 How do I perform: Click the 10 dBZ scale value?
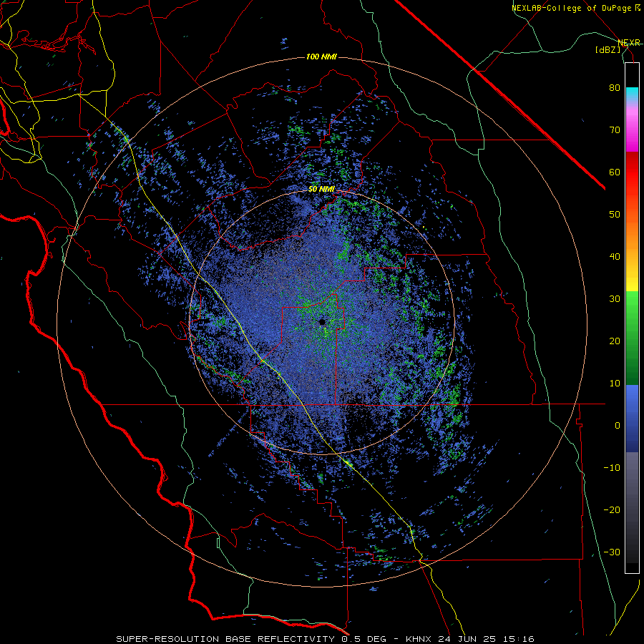coord(615,384)
